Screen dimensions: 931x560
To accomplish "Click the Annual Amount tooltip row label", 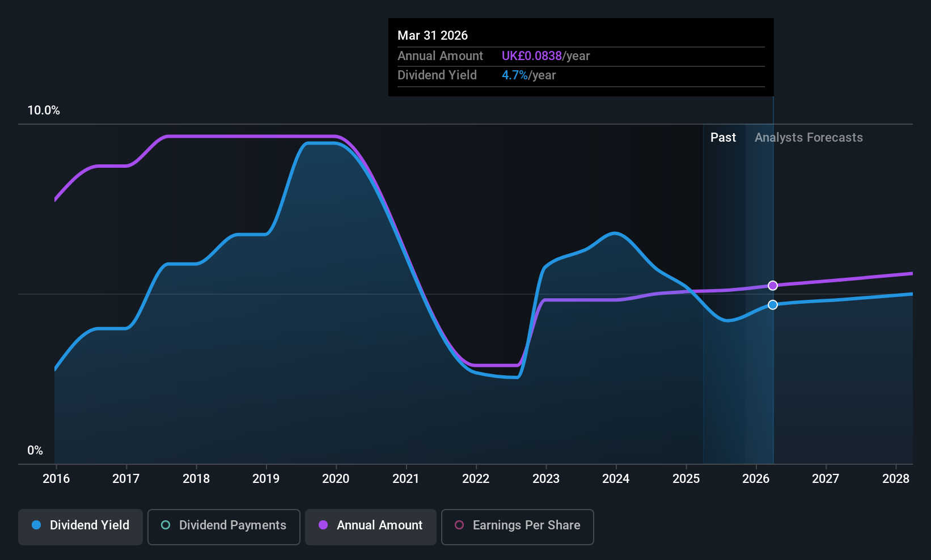I will tap(440, 56).
